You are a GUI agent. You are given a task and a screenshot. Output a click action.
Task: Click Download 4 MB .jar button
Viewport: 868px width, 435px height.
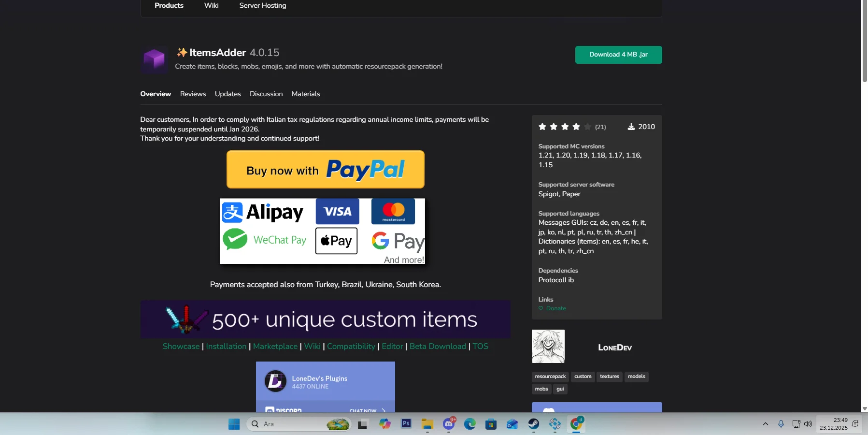point(618,55)
